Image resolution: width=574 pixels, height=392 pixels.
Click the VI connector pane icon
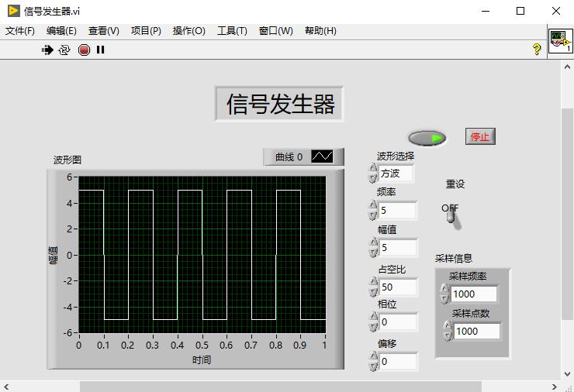coord(561,41)
